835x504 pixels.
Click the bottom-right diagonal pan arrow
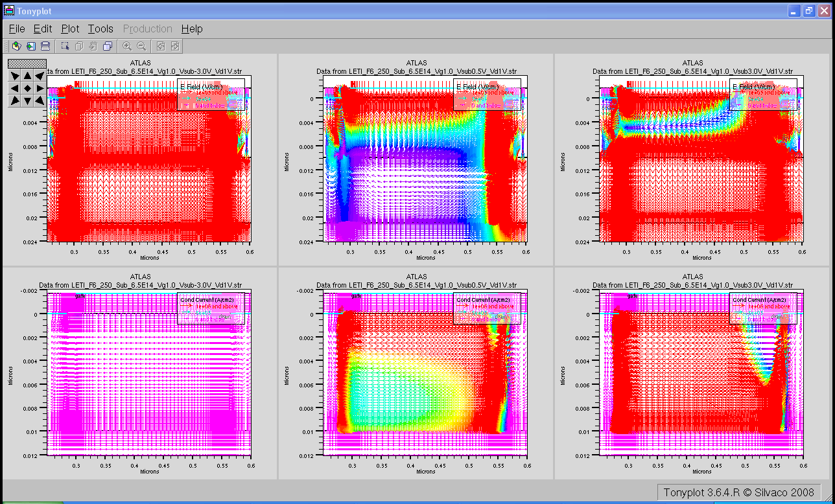(x=40, y=100)
